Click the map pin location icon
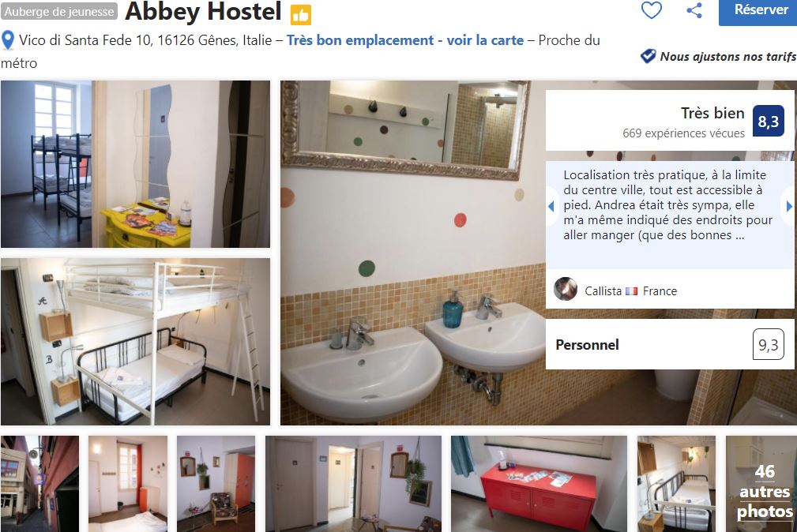Viewport: 797px width, 532px height. tap(8, 40)
